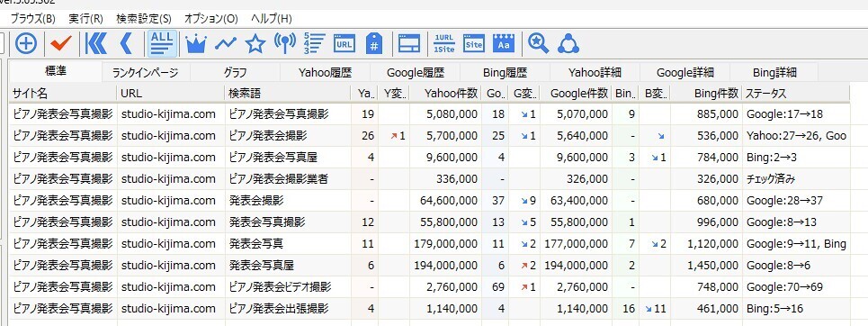Open the 検索設定(S) menu
The width and height of the screenshot is (868, 326).
tap(143, 18)
